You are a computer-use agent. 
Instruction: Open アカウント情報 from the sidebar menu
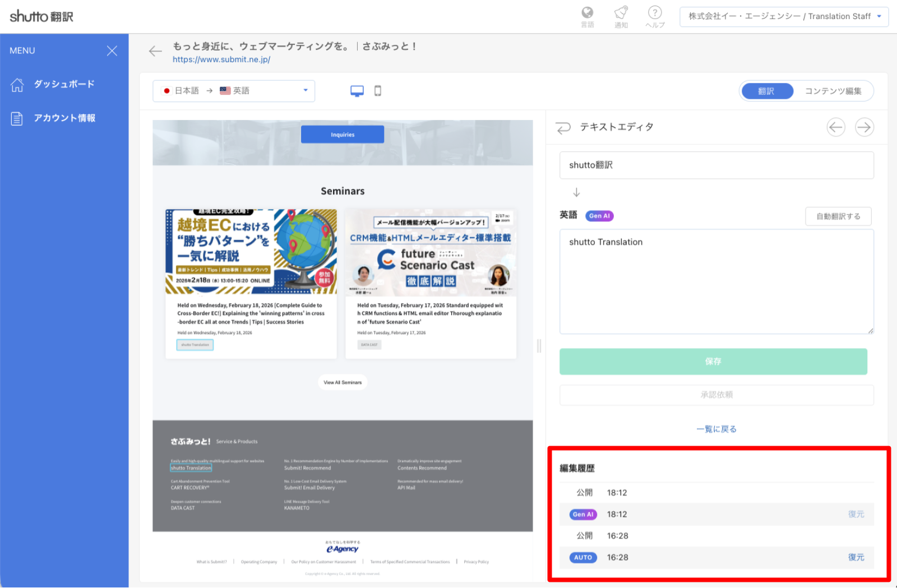click(64, 118)
